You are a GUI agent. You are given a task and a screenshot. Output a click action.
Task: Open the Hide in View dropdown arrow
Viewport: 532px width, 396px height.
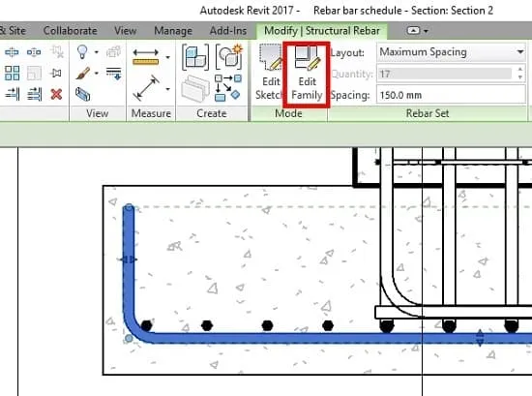click(97, 52)
